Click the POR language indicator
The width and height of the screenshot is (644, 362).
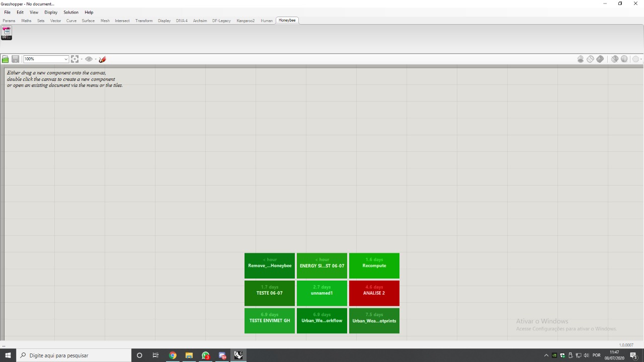597,355
